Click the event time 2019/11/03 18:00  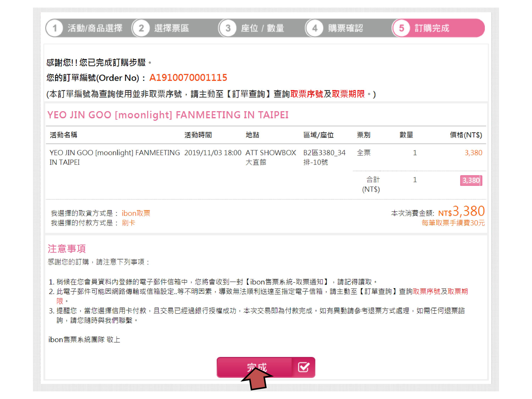213,153
